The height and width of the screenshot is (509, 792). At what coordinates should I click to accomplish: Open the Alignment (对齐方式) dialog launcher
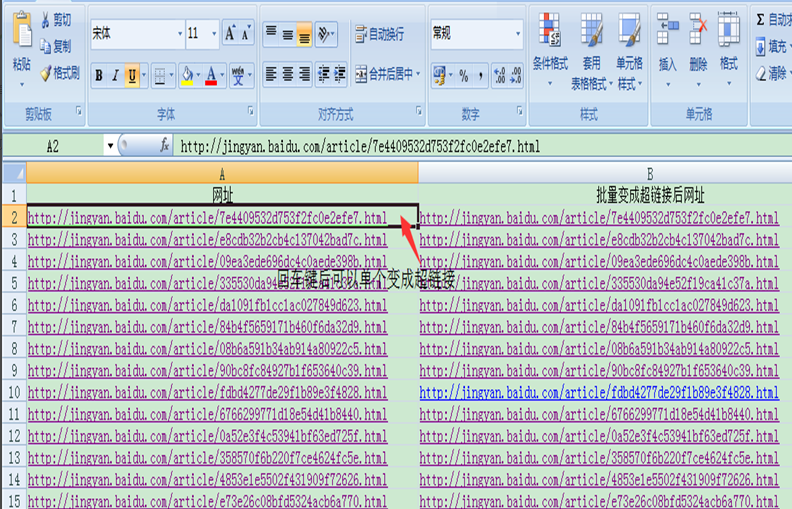tap(419, 110)
